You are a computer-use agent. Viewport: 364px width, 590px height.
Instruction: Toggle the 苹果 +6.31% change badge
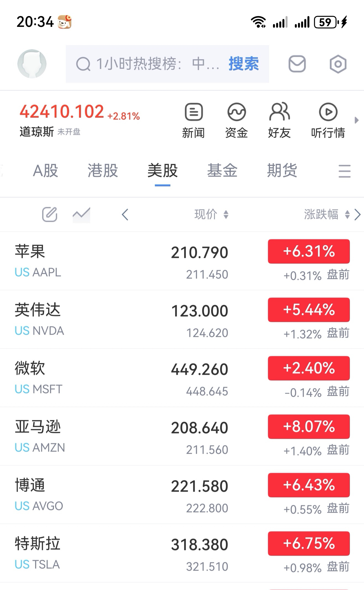[x=309, y=251]
